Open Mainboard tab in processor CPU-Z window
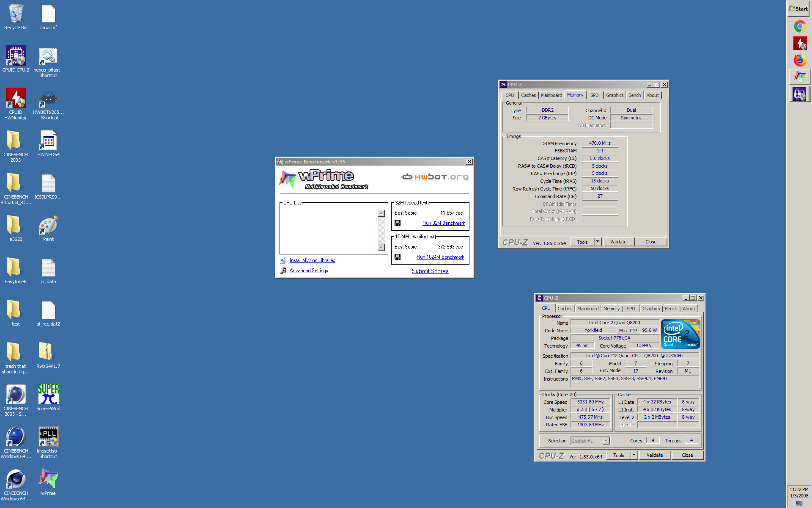 [588, 309]
